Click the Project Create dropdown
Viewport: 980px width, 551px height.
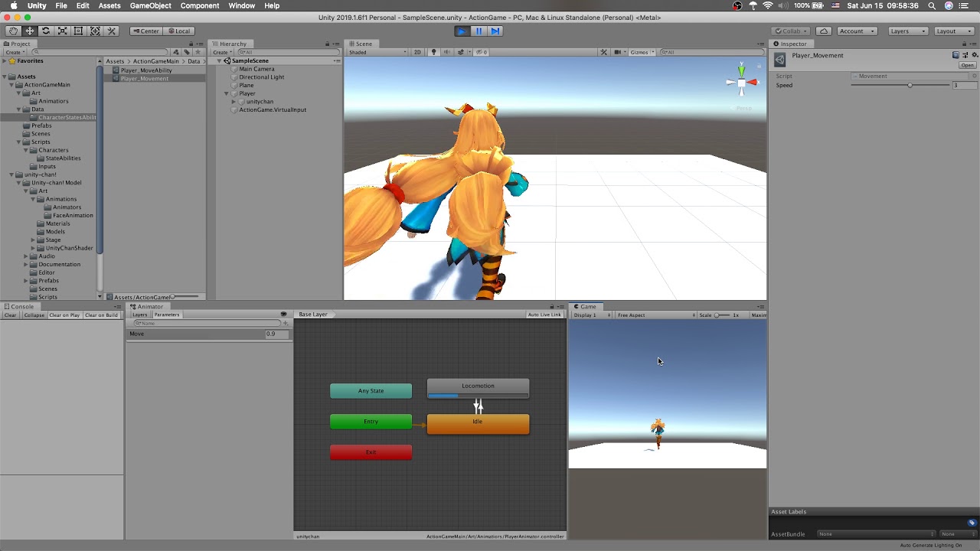(x=15, y=52)
